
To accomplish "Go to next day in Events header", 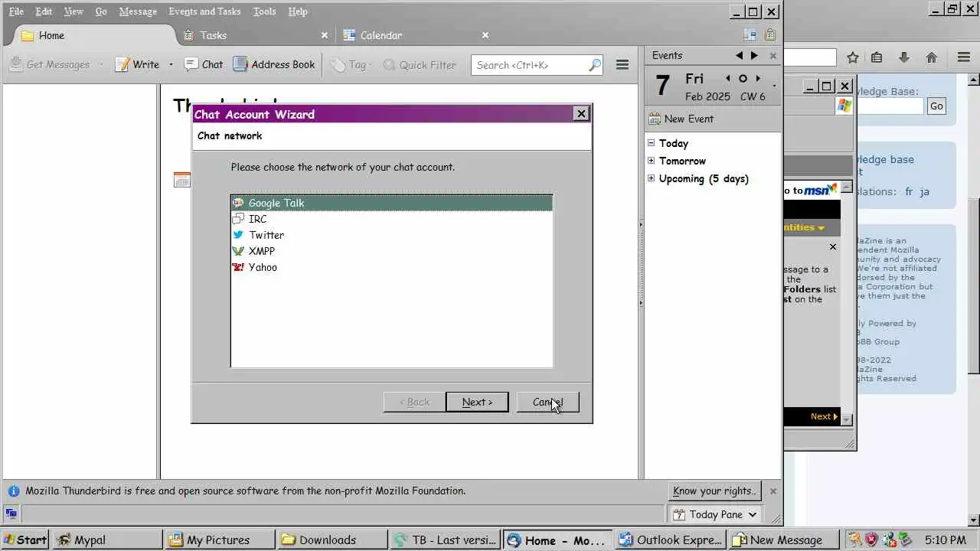I will pos(754,55).
